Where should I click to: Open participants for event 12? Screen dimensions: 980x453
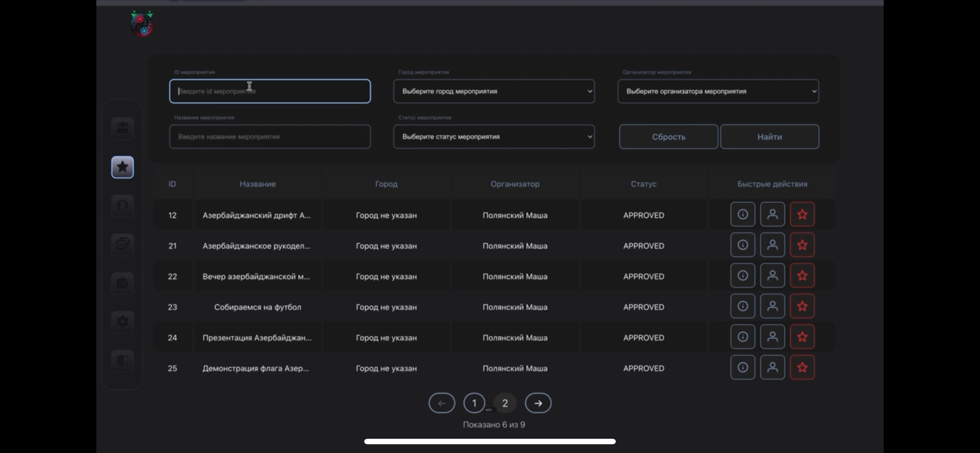[772, 214]
